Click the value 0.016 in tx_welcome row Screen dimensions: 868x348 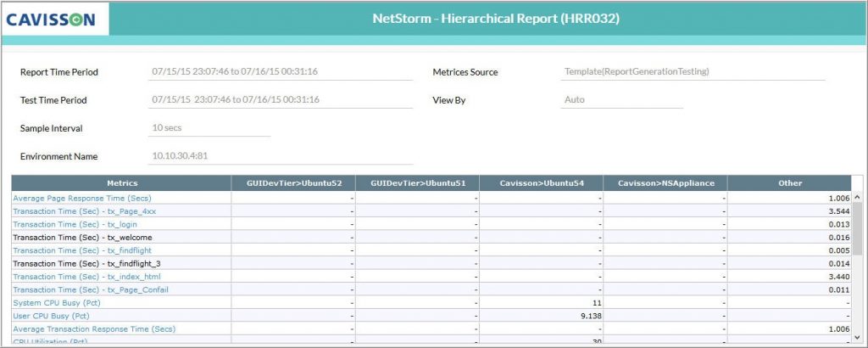pyautogui.click(x=839, y=237)
